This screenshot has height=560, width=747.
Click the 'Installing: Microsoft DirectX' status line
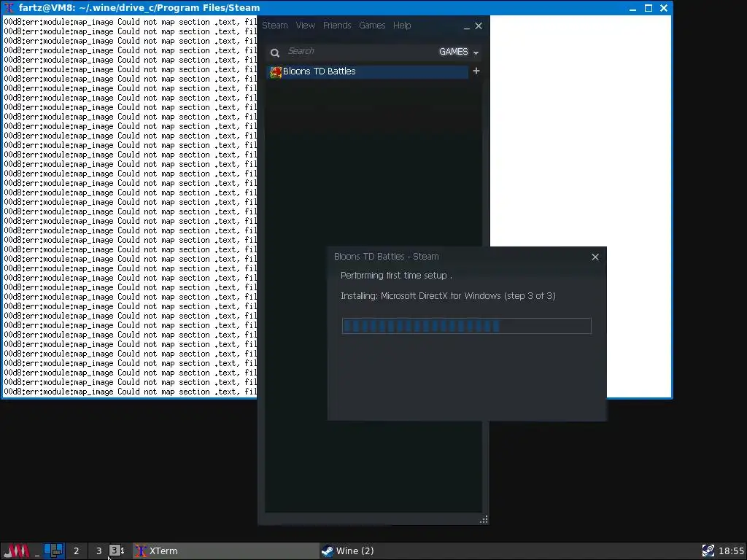click(448, 296)
